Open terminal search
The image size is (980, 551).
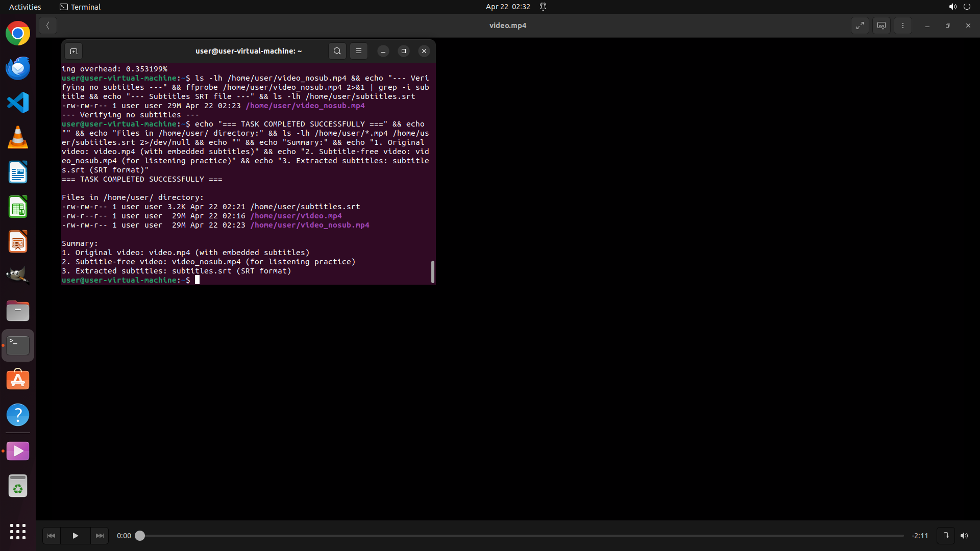pos(337,51)
